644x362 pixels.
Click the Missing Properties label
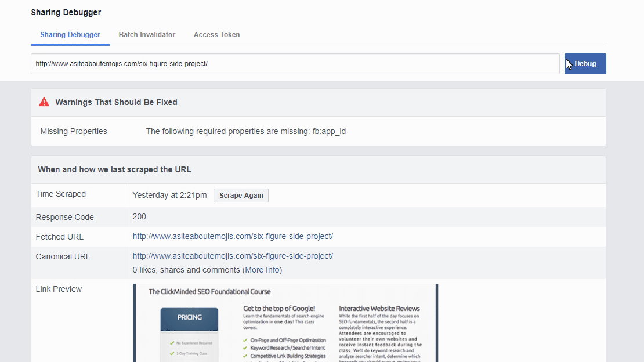click(x=74, y=132)
